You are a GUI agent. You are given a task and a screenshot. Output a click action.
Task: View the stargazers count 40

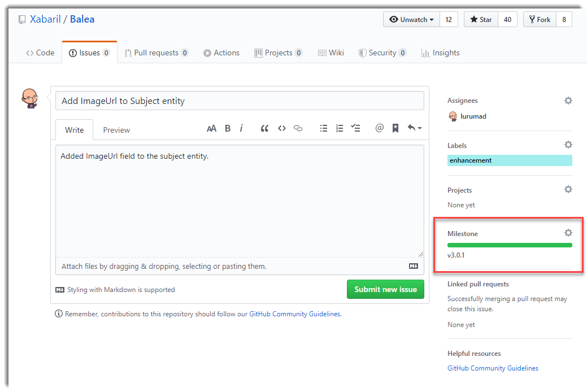click(508, 19)
